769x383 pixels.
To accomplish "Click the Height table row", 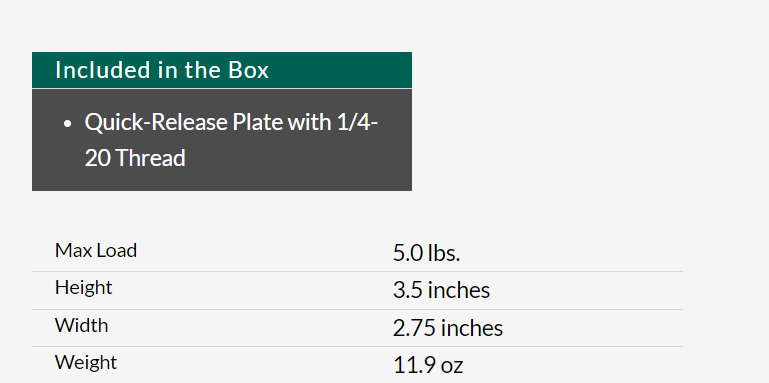I will pyautogui.click(x=357, y=290).
